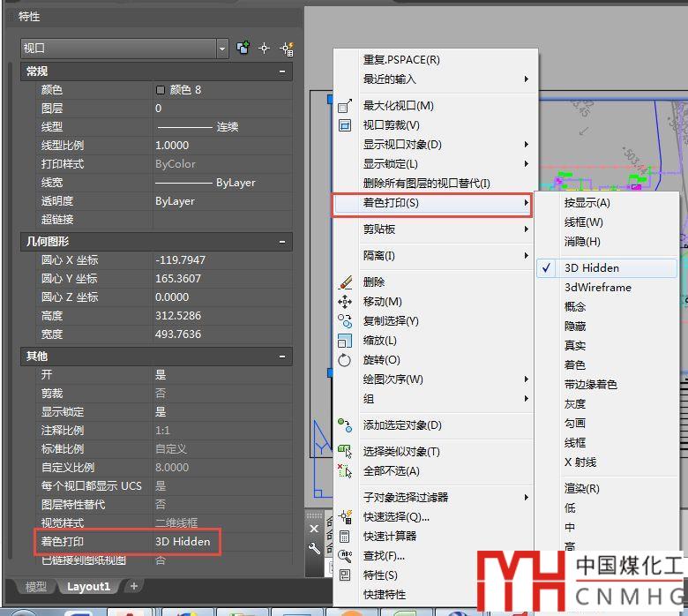
Task: Choose 3dWireframe shade plot option
Action: tap(597, 288)
